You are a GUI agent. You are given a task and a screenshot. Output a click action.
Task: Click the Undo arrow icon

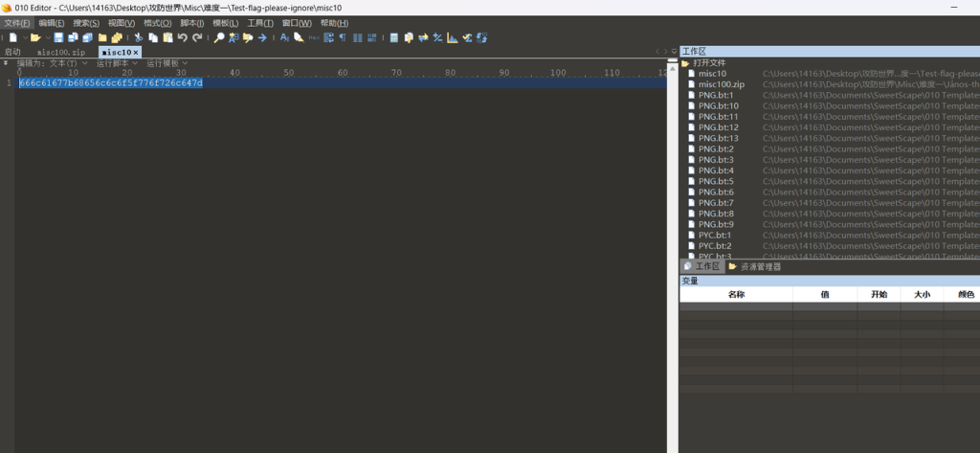[182, 37]
